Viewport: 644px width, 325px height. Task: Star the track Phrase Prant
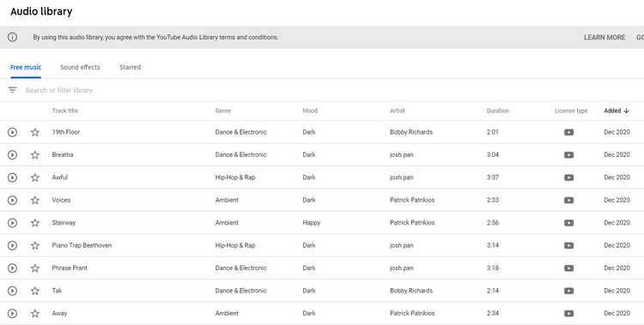coord(35,268)
